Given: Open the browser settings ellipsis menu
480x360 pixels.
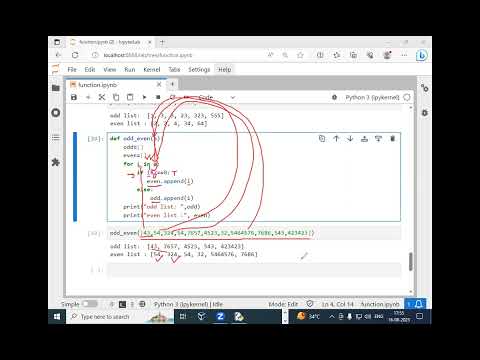Looking at the screenshot, I should click(404, 55).
